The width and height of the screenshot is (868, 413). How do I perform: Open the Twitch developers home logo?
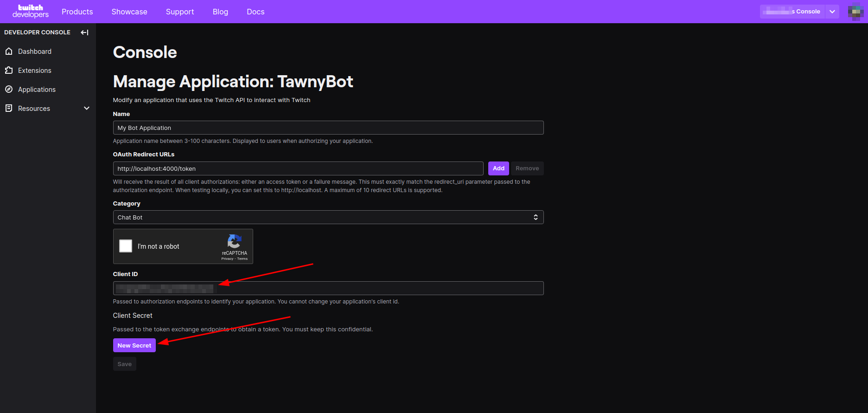point(30,11)
